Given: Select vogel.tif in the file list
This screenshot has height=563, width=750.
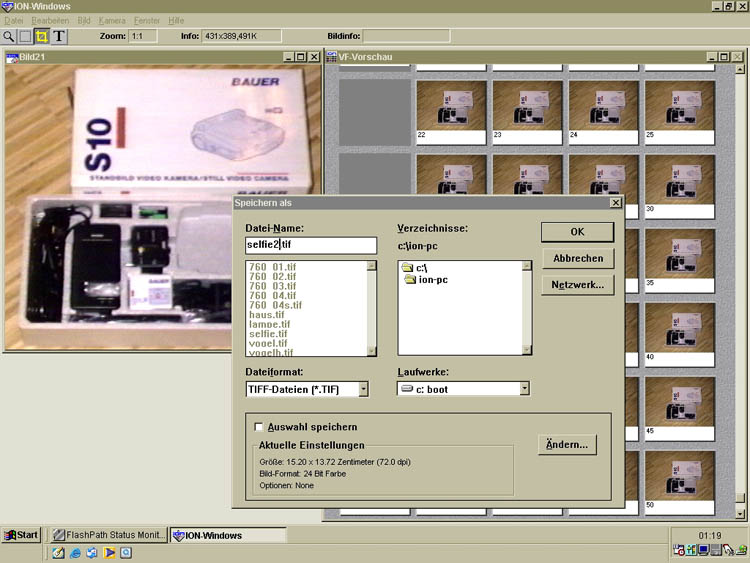Looking at the screenshot, I should click(268, 343).
